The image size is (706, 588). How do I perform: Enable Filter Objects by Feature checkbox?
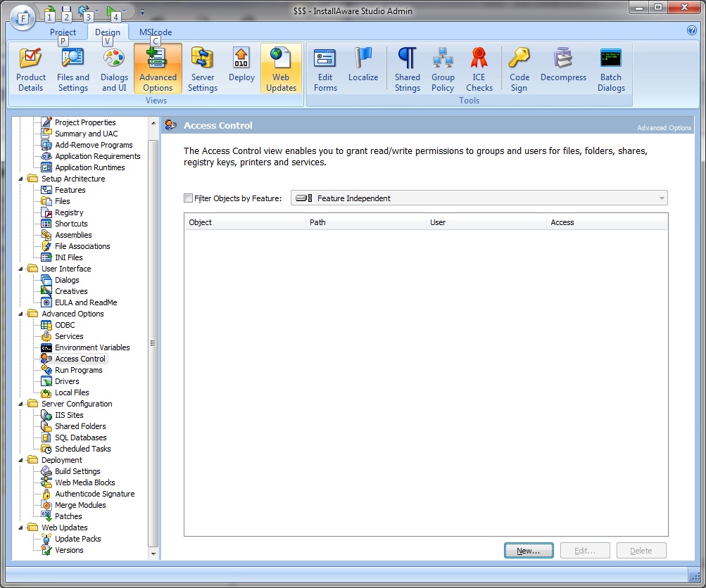[188, 198]
